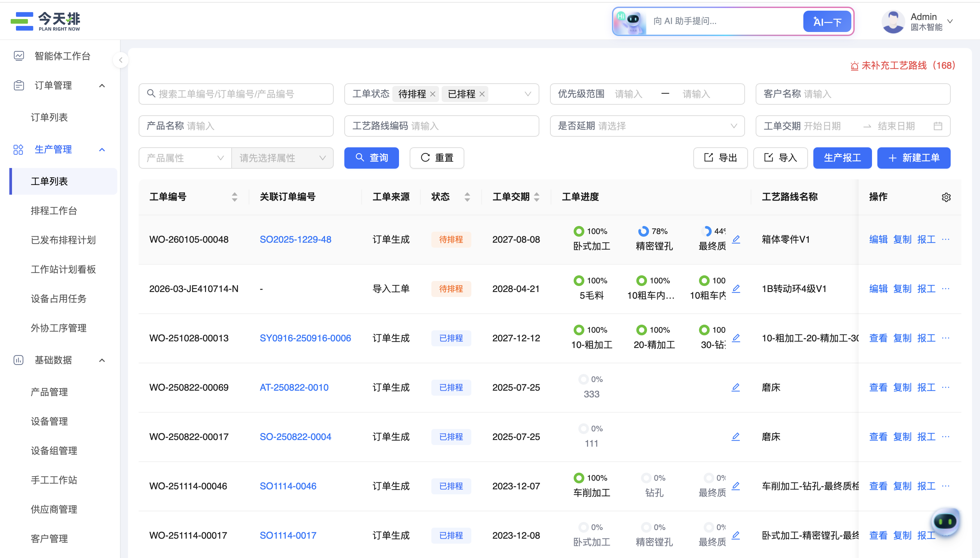Open 智能体工作台 in sidebar
980x558 pixels.
click(62, 56)
